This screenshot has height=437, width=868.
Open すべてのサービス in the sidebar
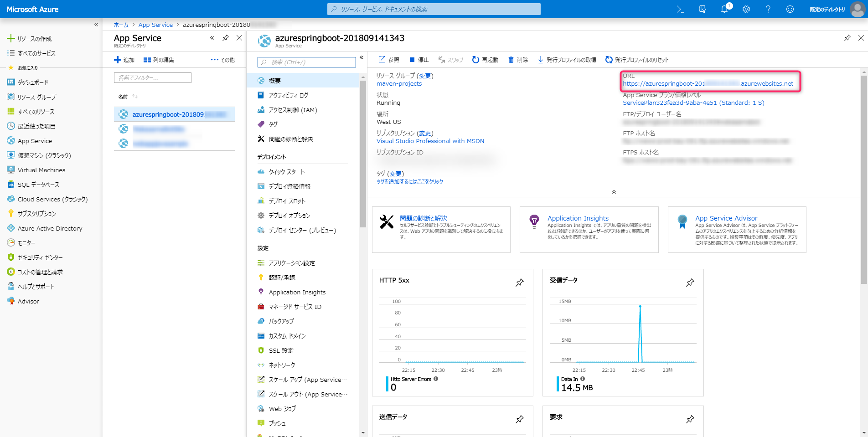pyautogui.click(x=31, y=53)
